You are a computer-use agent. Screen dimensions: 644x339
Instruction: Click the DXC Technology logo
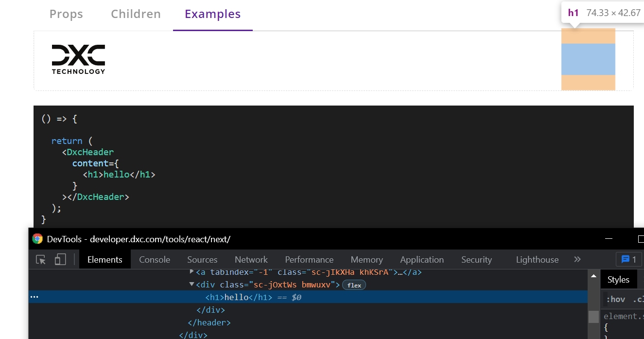(x=78, y=59)
